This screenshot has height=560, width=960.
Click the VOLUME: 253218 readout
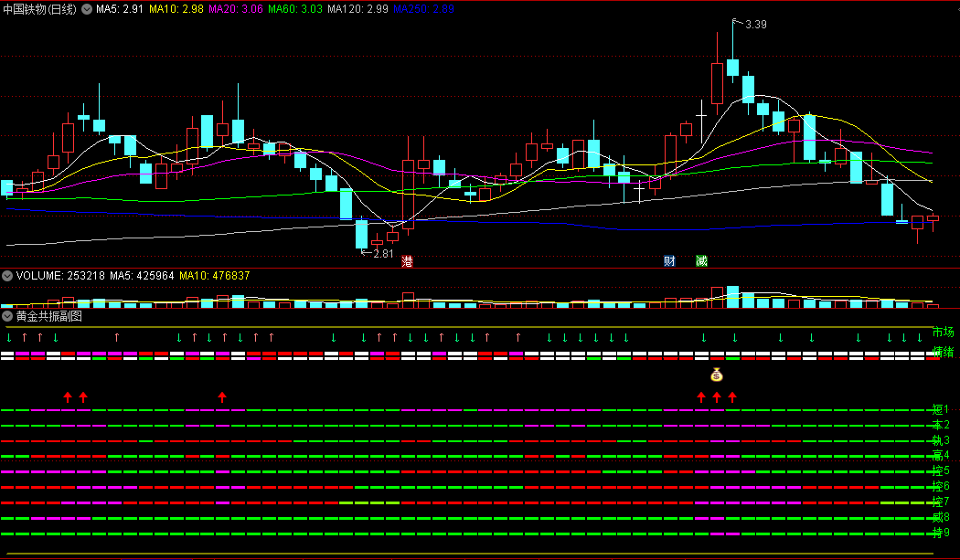click(x=60, y=276)
